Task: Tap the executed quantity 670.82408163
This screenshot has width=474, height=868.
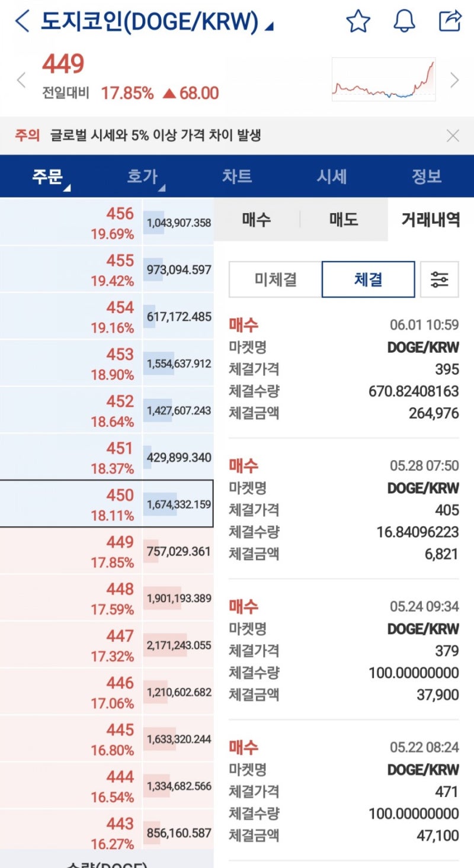Action: point(414,391)
